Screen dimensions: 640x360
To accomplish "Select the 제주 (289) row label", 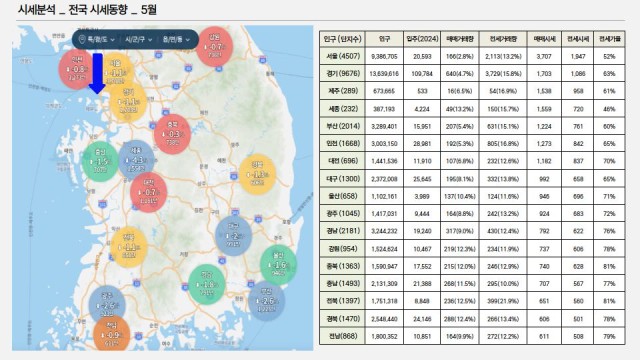I will pos(342,91).
